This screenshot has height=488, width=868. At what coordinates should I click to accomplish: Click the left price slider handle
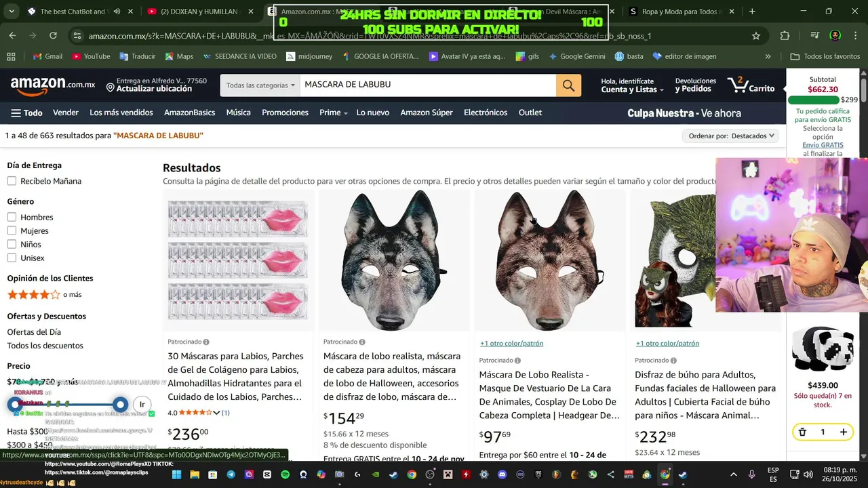click(14, 405)
